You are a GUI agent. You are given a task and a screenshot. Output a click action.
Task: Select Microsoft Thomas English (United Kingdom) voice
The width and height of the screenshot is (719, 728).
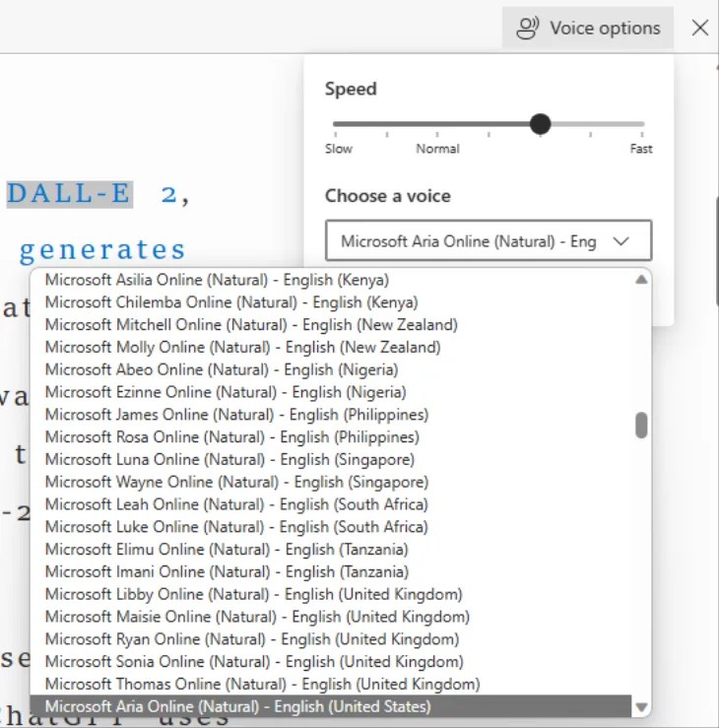pos(331,684)
